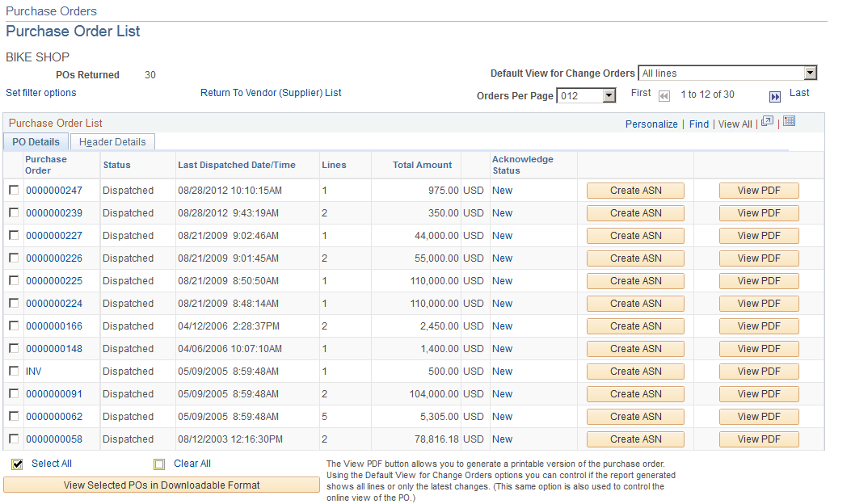Switch to the Header Details tab

tap(112, 141)
